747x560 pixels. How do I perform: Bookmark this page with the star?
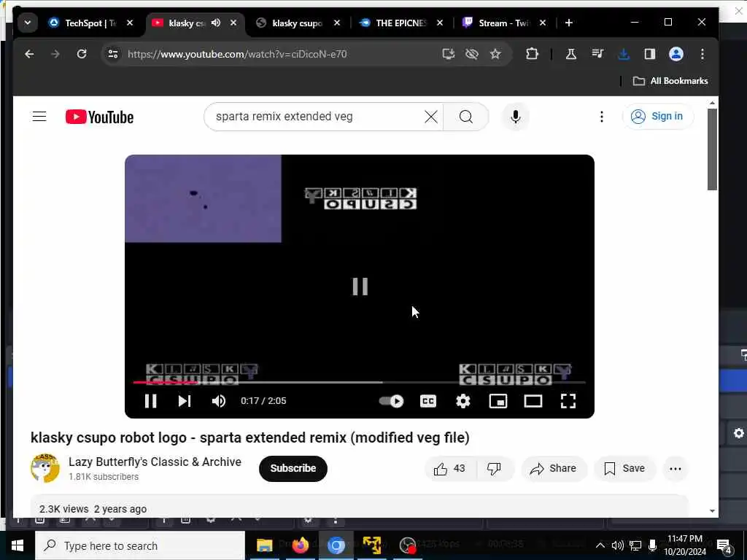pyautogui.click(x=495, y=54)
